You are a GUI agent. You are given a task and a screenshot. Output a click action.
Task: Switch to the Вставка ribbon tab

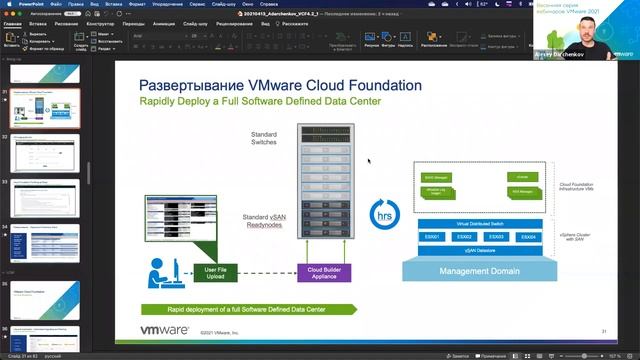tap(38, 24)
